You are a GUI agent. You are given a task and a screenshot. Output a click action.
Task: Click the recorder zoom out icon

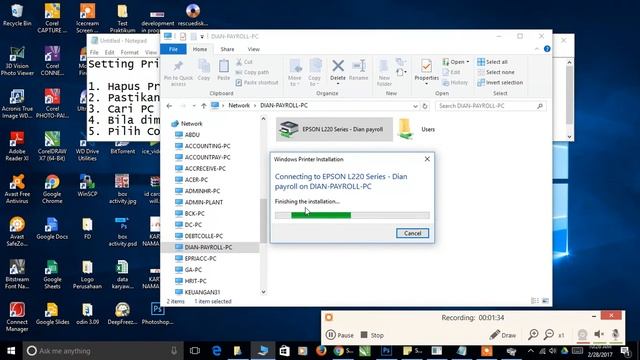549,335
